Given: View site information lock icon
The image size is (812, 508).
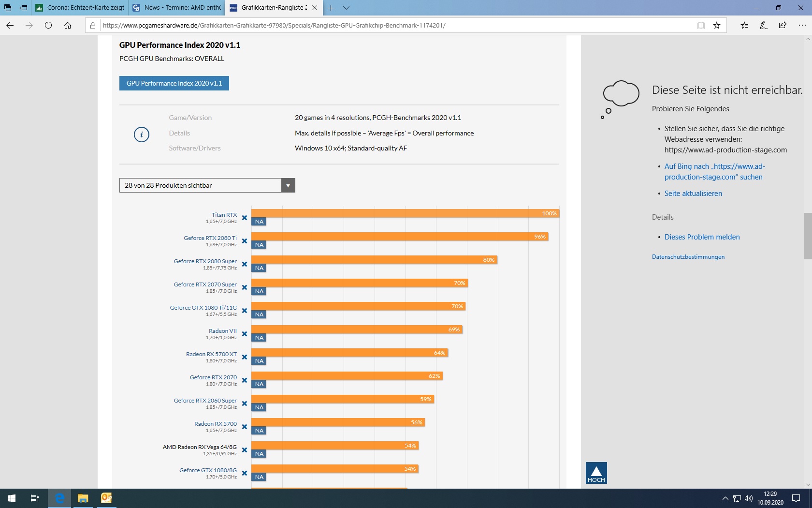Looking at the screenshot, I should pos(93,26).
